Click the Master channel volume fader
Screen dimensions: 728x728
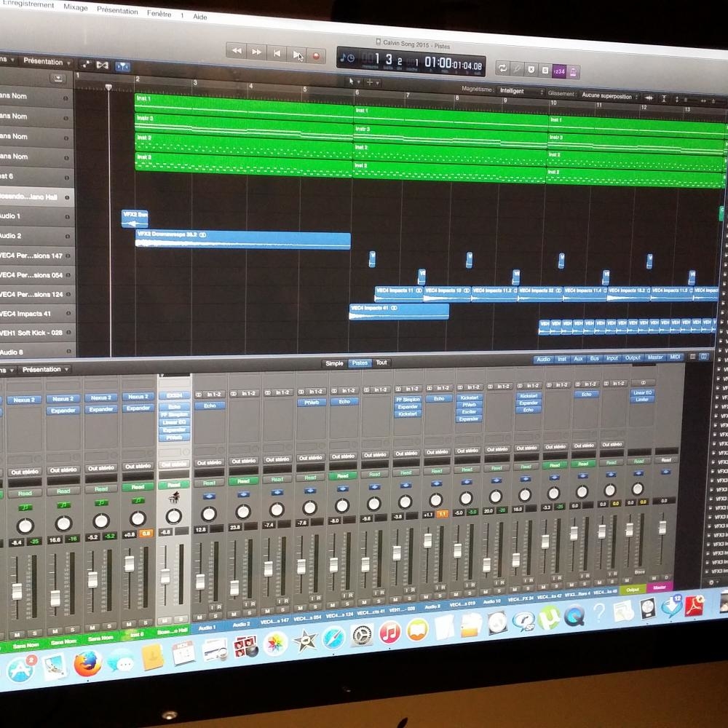point(662,526)
